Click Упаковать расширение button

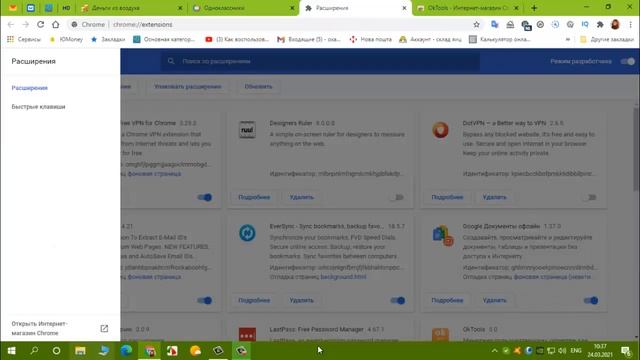pyautogui.click(x=187, y=87)
